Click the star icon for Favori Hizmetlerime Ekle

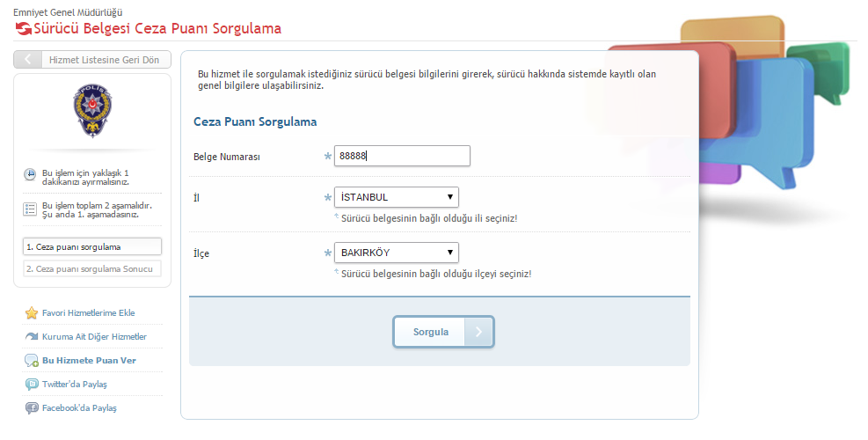coord(32,313)
